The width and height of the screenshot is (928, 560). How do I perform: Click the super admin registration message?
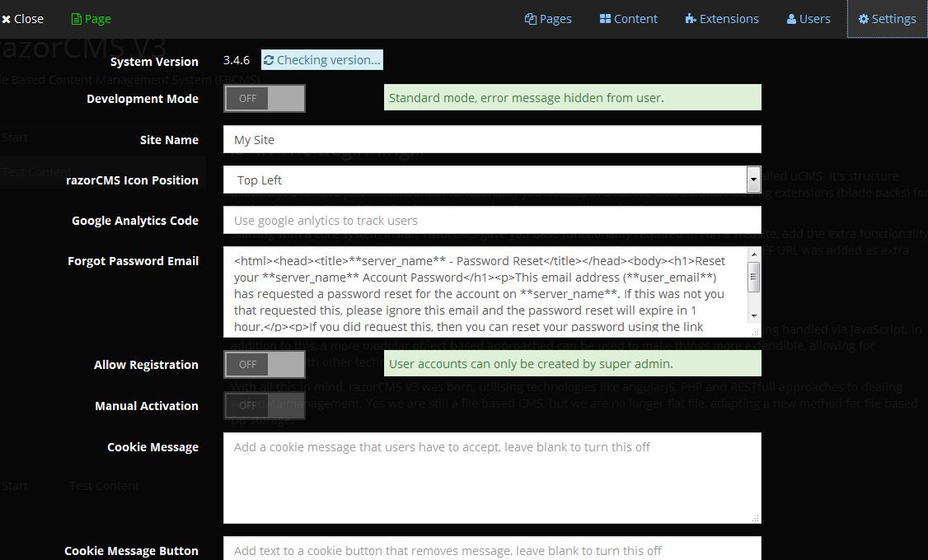point(572,364)
